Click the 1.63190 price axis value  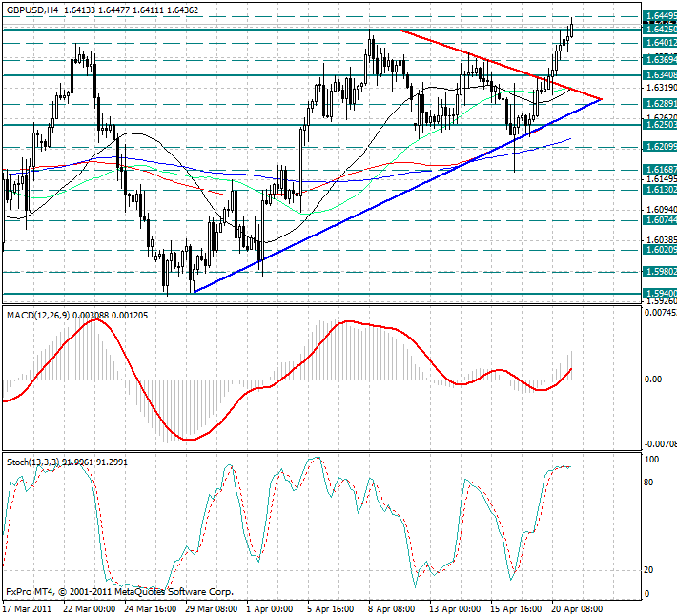coord(661,88)
